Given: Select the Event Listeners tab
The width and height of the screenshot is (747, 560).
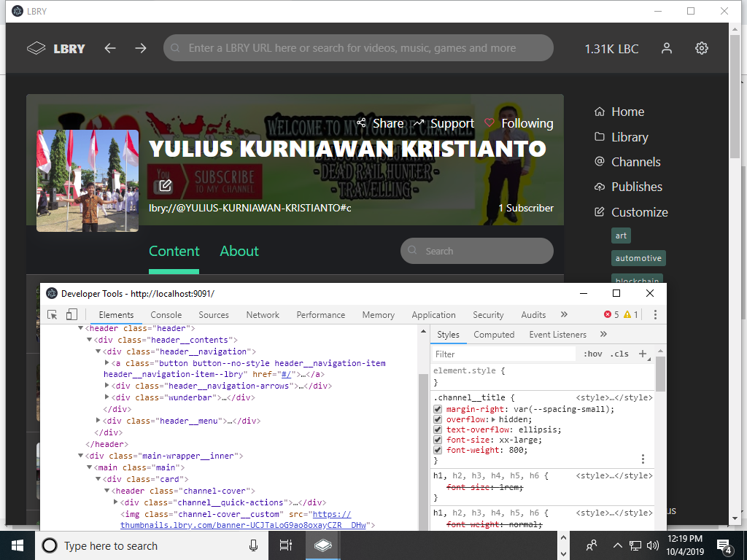Looking at the screenshot, I should (557, 335).
